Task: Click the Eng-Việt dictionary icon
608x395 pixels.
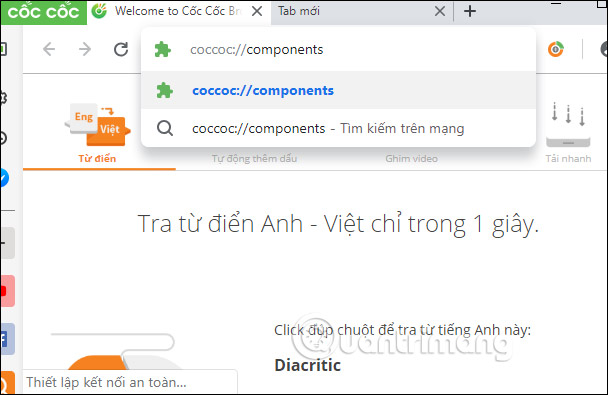Action: [x=97, y=124]
